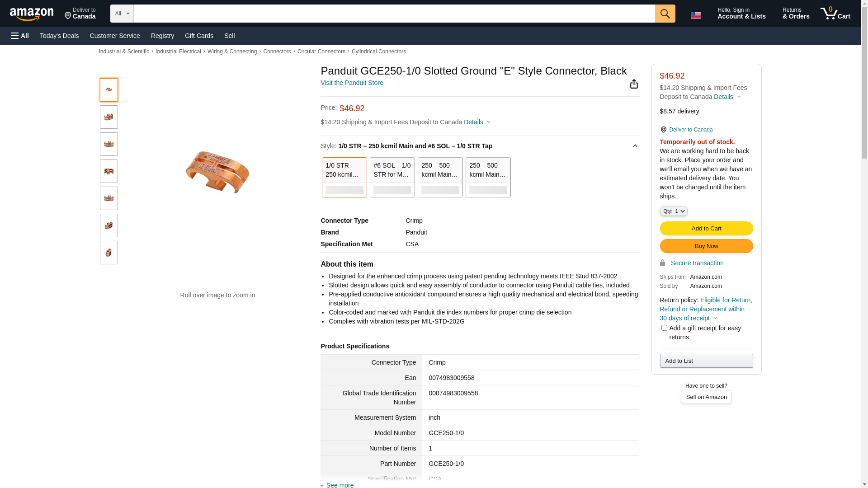
Task: Open the Gift Cards navigation item
Action: pos(199,36)
